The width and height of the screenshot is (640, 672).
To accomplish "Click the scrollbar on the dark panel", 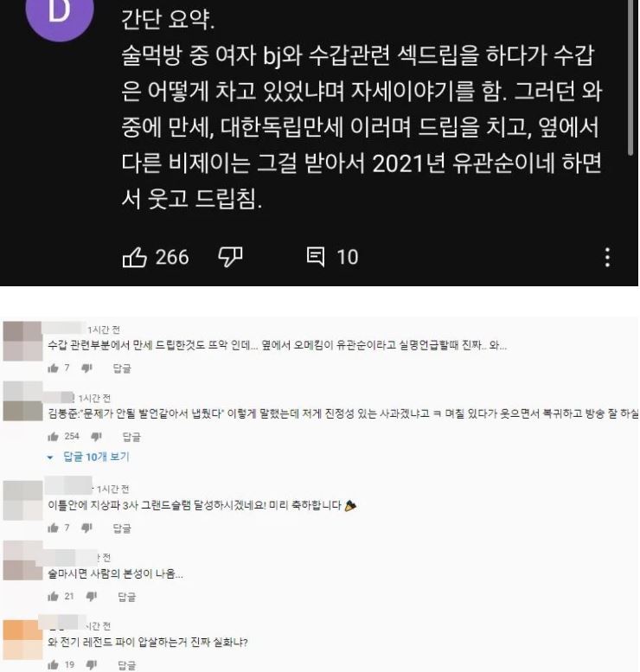I will pyautogui.click(x=630, y=77).
